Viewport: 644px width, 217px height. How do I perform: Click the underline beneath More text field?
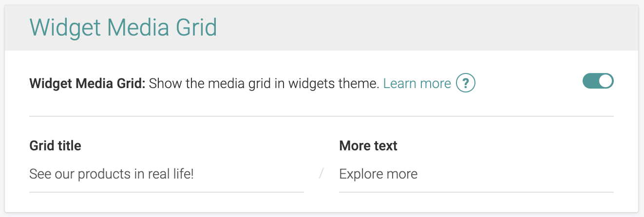(x=476, y=192)
